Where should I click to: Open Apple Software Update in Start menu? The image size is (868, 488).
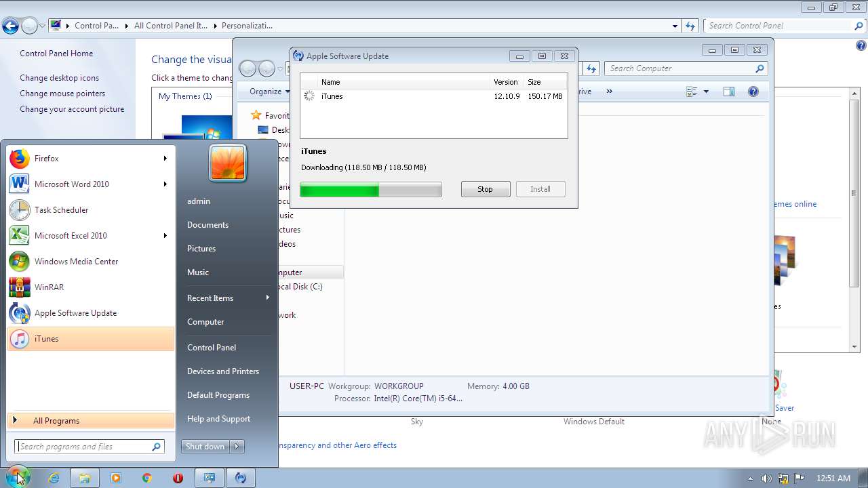point(91,313)
